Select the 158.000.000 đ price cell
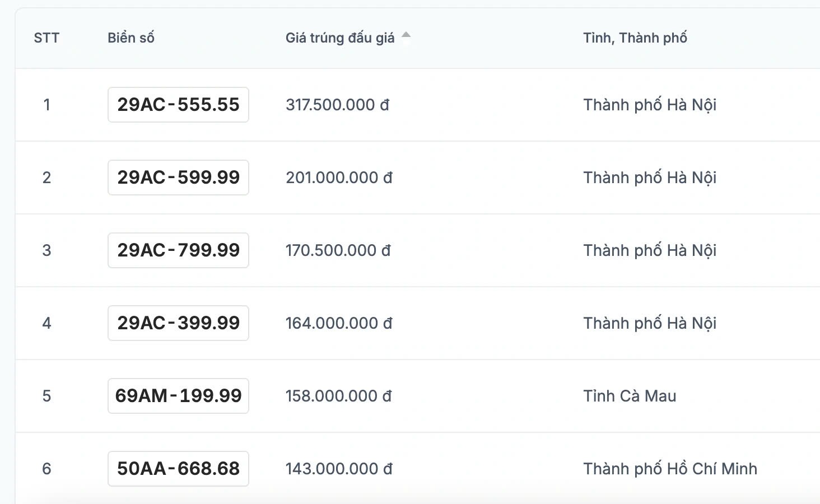Image resolution: width=820 pixels, height=504 pixels. tap(338, 396)
